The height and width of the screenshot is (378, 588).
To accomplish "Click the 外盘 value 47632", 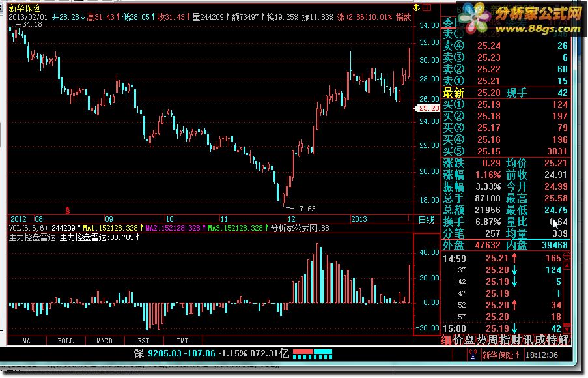I will pyautogui.click(x=488, y=245).
